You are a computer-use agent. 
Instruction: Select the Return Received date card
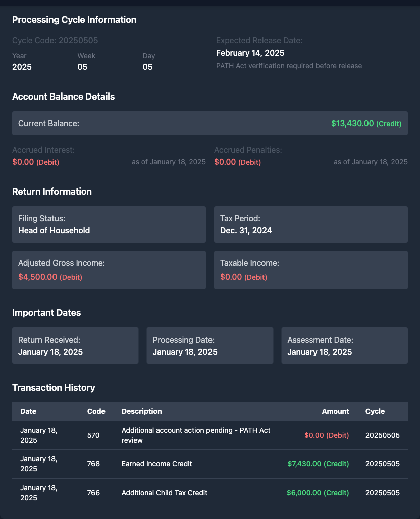75,346
